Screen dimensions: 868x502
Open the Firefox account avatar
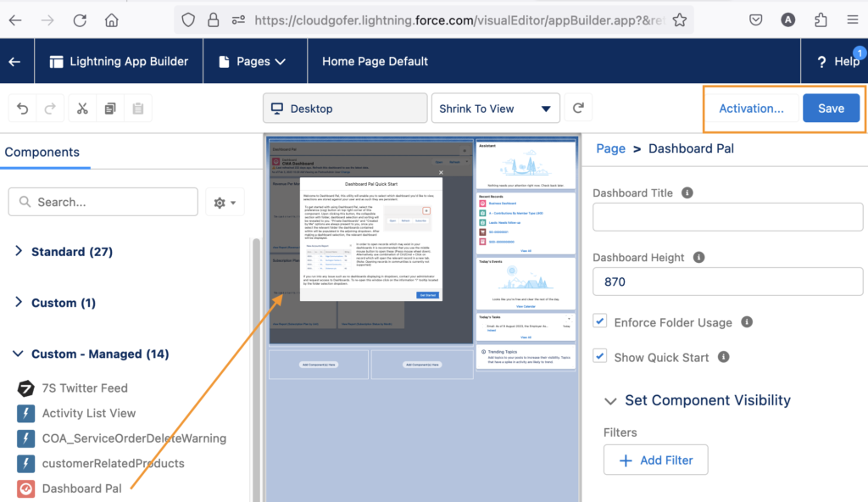[787, 20]
